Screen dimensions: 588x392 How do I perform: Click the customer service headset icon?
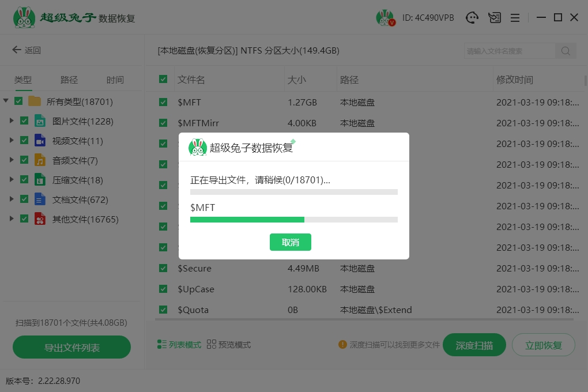coord(473,18)
